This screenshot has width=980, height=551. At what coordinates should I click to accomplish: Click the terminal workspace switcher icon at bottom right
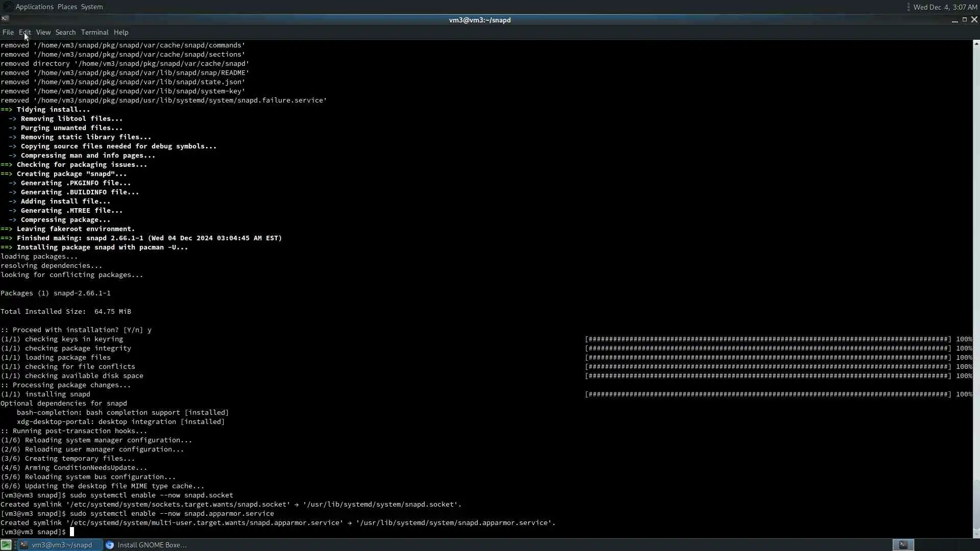(903, 545)
